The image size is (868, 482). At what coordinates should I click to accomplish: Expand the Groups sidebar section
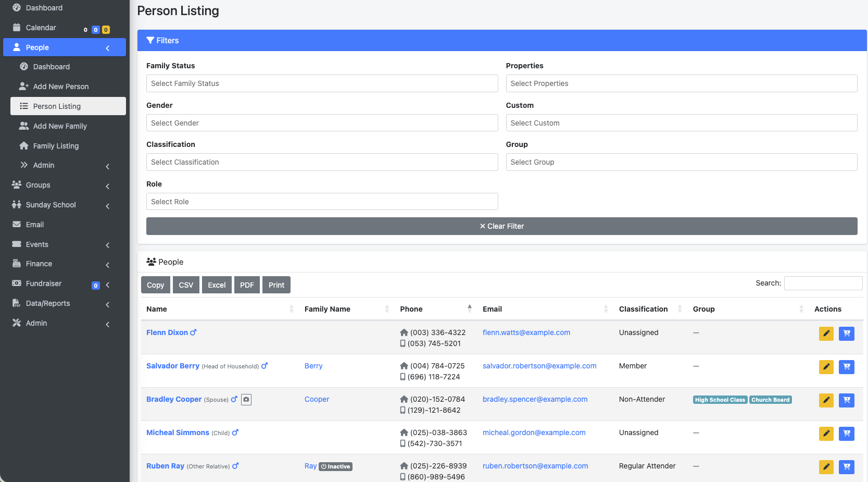[x=107, y=186]
